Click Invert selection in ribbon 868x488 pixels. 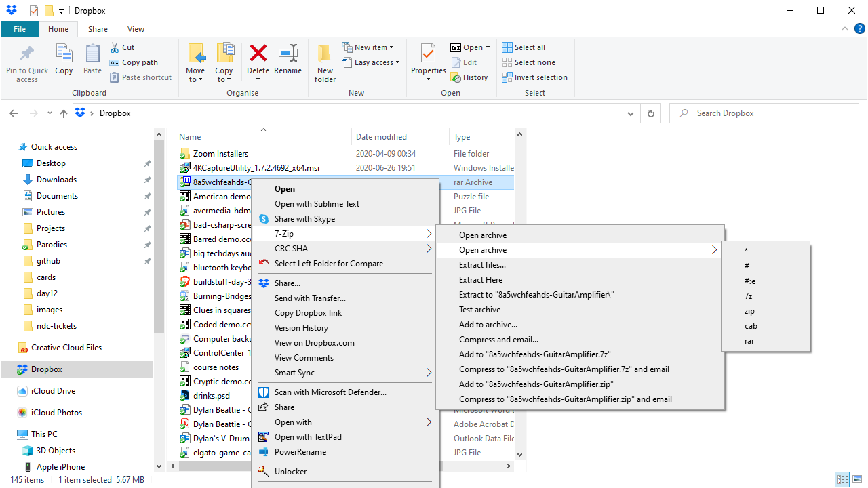click(534, 77)
